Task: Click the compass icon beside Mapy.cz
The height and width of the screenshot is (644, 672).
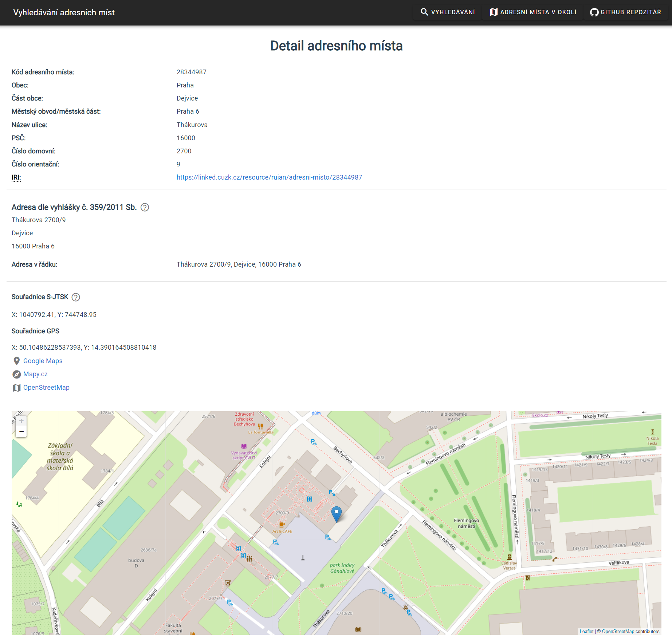Action: pyautogui.click(x=16, y=374)
